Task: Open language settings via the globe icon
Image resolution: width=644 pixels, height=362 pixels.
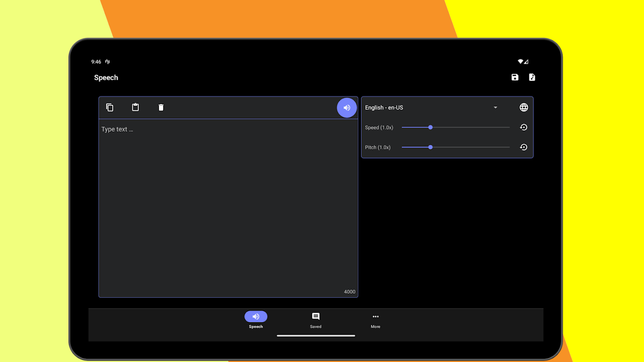Action: (524, 107)
